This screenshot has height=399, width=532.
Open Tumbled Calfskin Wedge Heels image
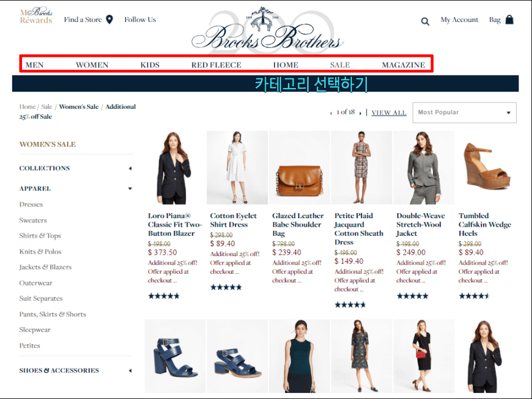pos(486,168)
